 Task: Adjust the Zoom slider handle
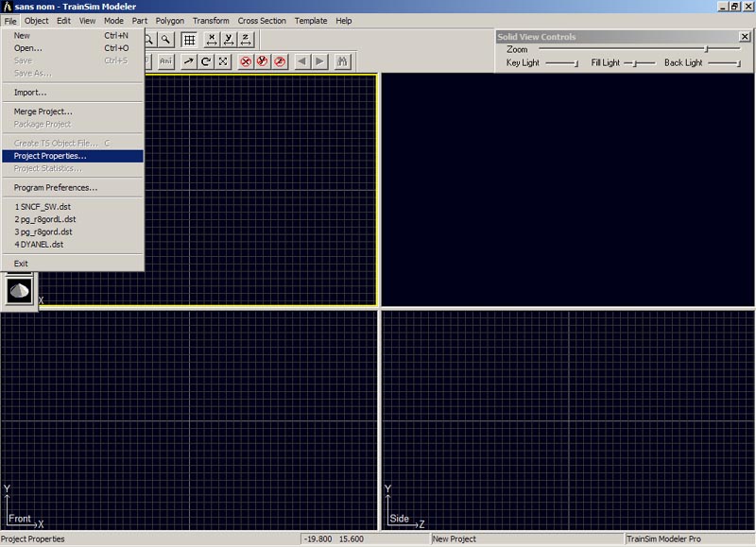[x=705, y=49]
